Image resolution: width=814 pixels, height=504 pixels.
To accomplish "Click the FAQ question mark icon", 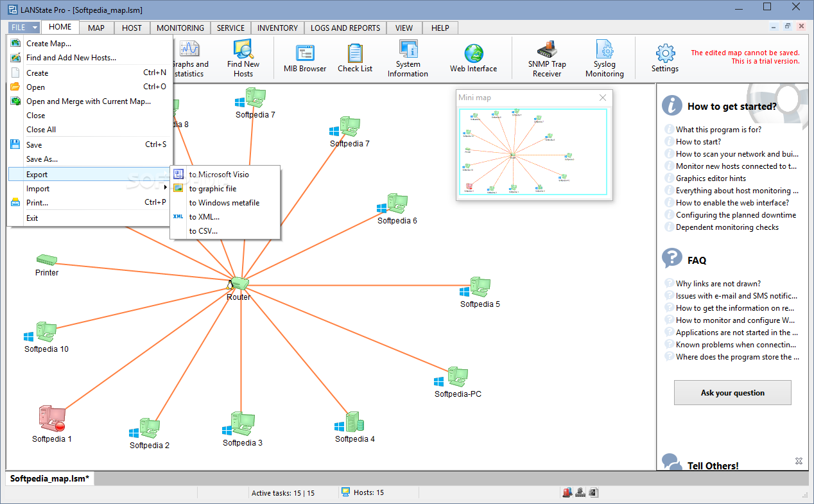I will click(x=672, y=258).
